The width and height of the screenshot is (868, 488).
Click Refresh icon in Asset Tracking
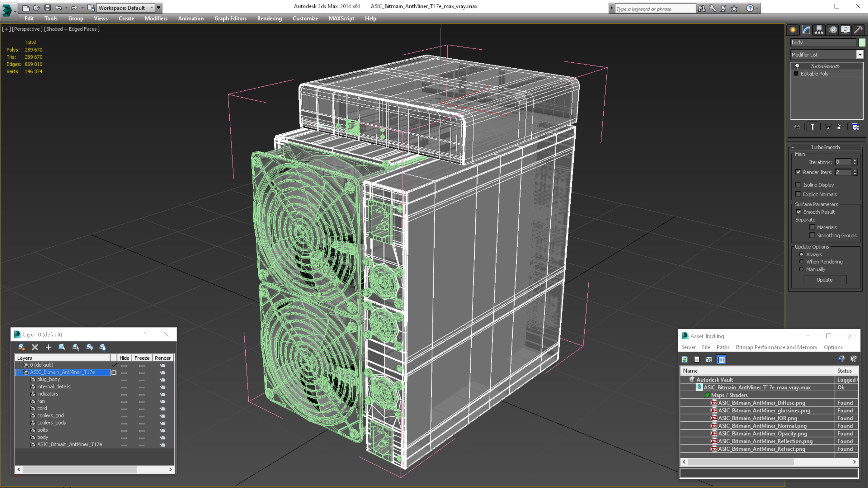click(x=685, y=360)
